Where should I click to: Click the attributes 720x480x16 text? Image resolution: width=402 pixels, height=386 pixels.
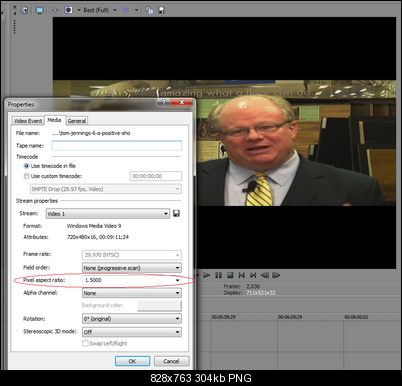(x=98, y=237)
